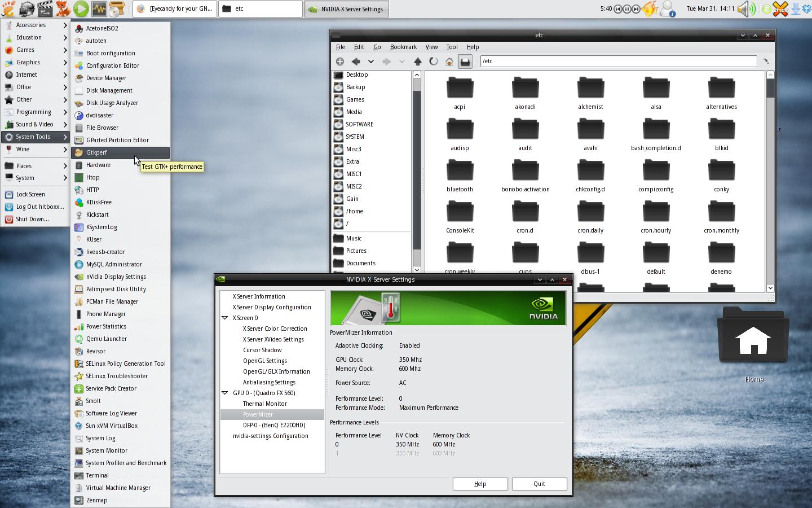Open the system monitor graph panel applet
The height and width of the screenshot is (508, 812).
point(99,8)
